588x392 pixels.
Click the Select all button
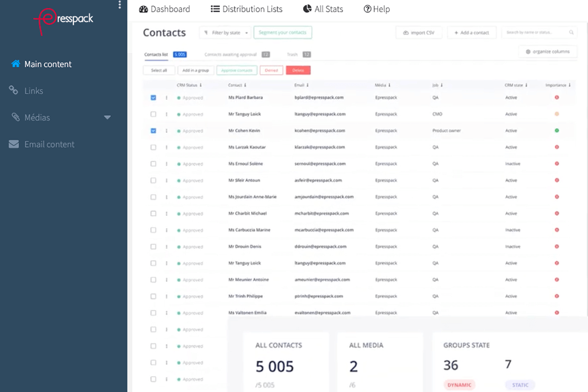[x=159, y=70]
